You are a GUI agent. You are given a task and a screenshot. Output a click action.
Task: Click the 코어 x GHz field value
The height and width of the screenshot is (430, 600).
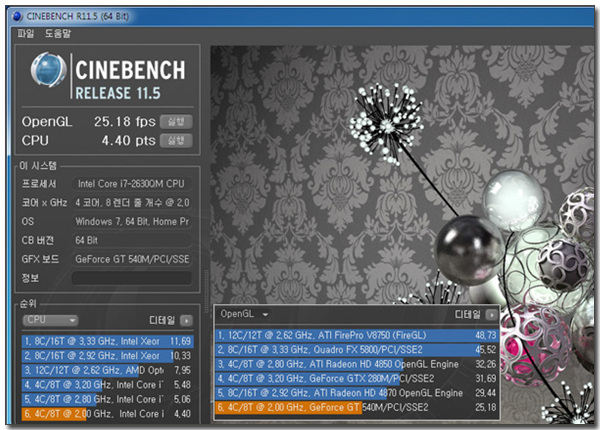click(132, 202)
